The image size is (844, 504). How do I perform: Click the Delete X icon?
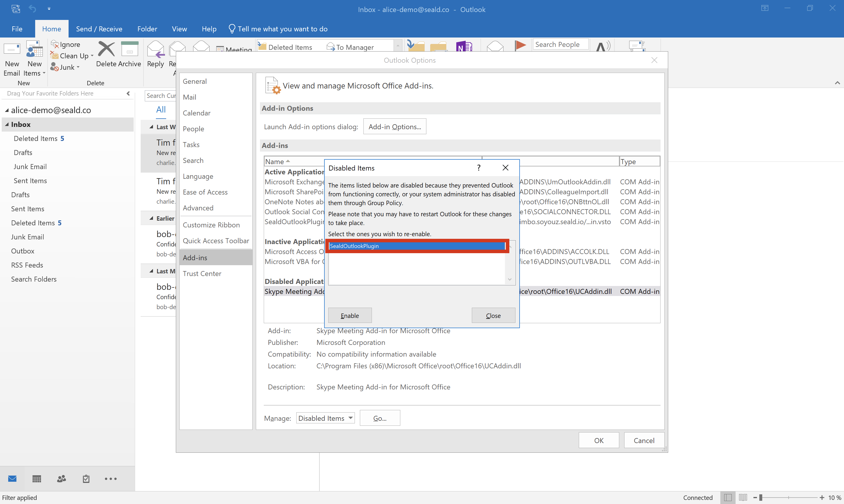pyautogui.click(x=106, y=49)
